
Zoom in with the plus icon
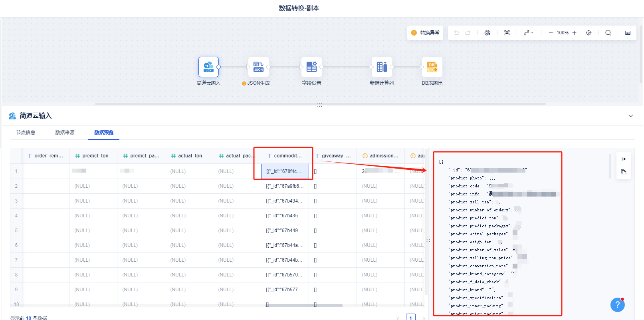574,33
